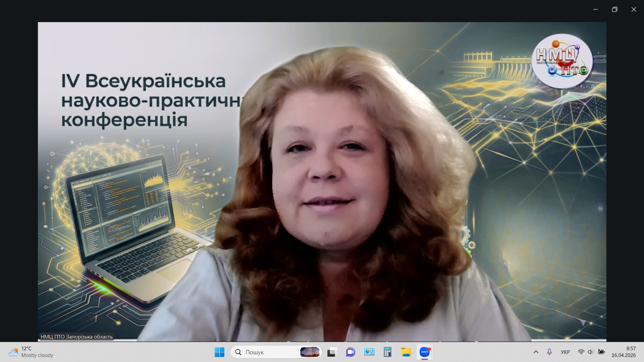Click the microphone icon in system tray
The height and width of the screenshot is (362, 644).
(x=549, y=352)
